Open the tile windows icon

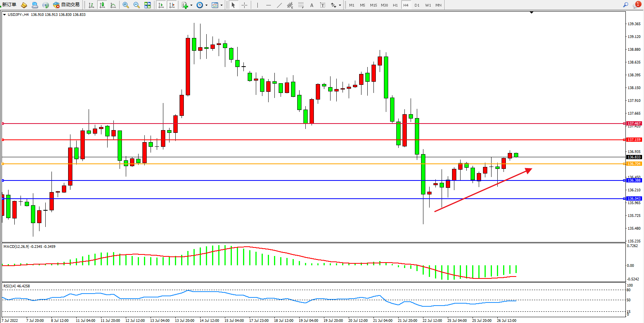click(147, 5)
